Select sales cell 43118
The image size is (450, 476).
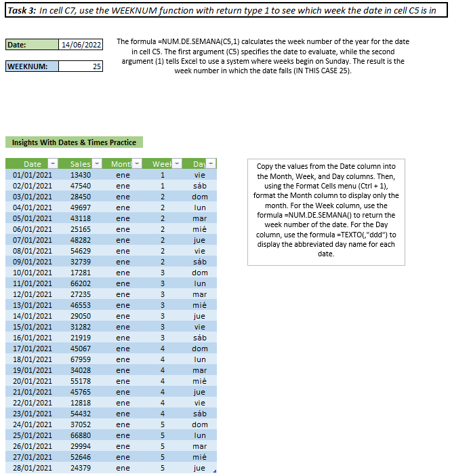click(x=80, y=218)
